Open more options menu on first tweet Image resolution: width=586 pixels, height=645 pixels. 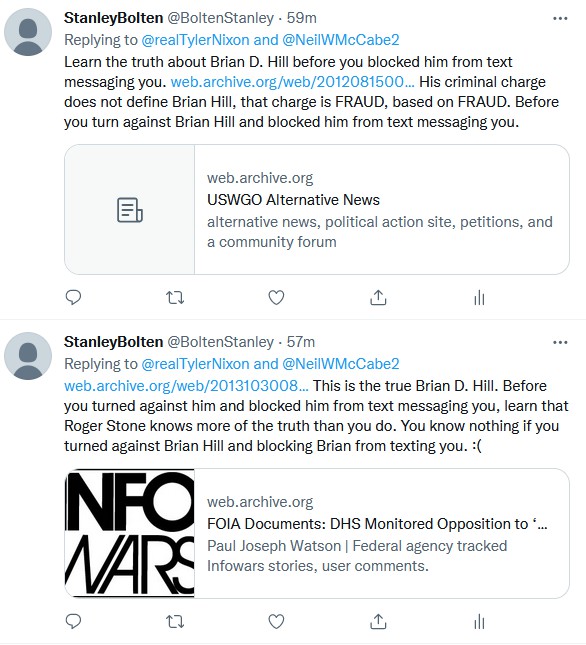(x=560, y=18)
